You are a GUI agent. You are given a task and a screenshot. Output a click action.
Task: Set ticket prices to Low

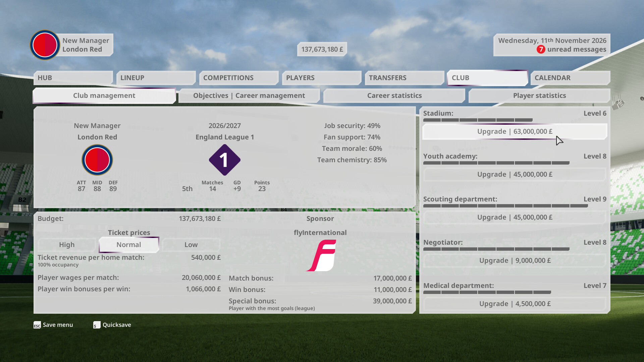coord(191,245)
